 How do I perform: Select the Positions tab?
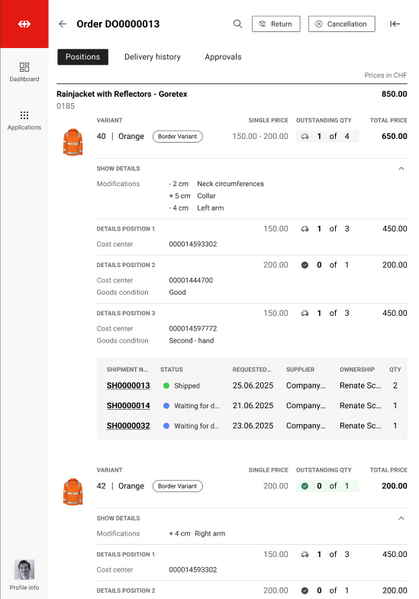(83, 57)
